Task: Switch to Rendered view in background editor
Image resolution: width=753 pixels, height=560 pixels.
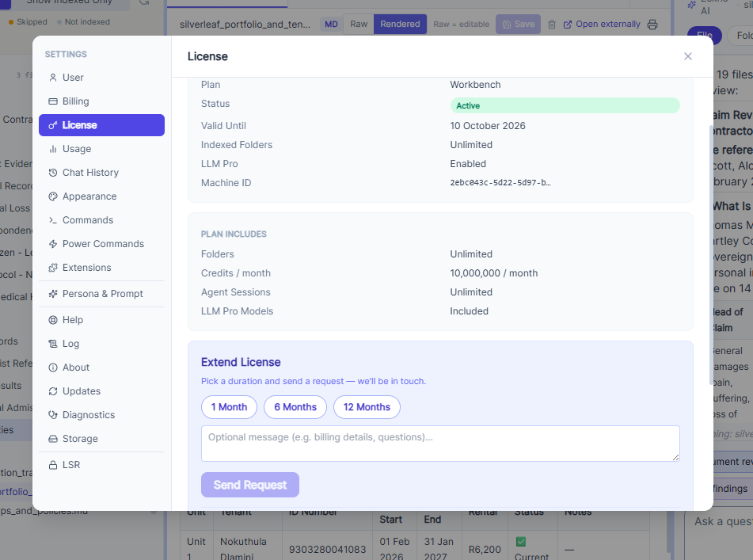Action: (x=400, y=24)
